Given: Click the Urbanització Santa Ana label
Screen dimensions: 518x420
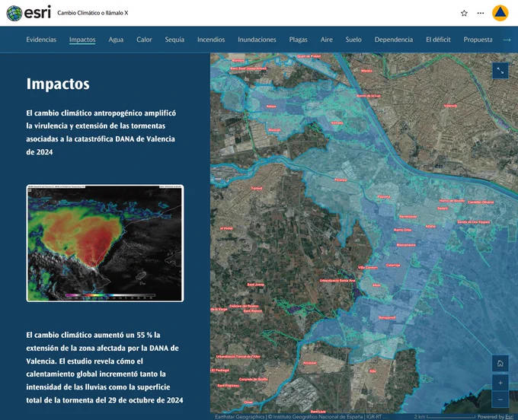Looking at the screenshot, I should click(x=337, y=281).
